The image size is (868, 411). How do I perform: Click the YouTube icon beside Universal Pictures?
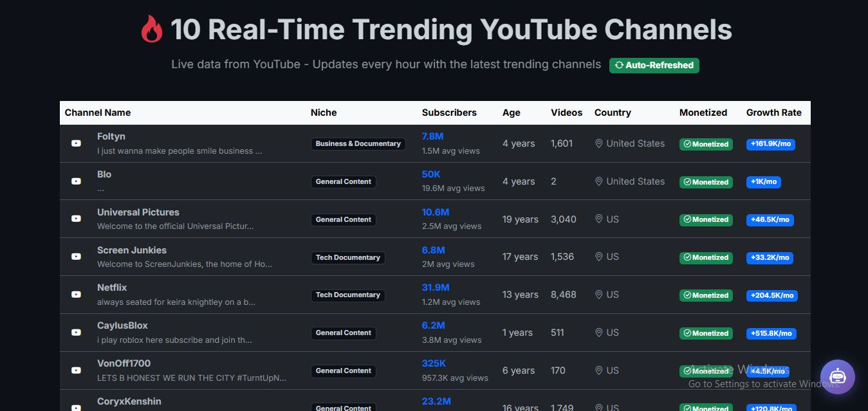click(76, 219)
